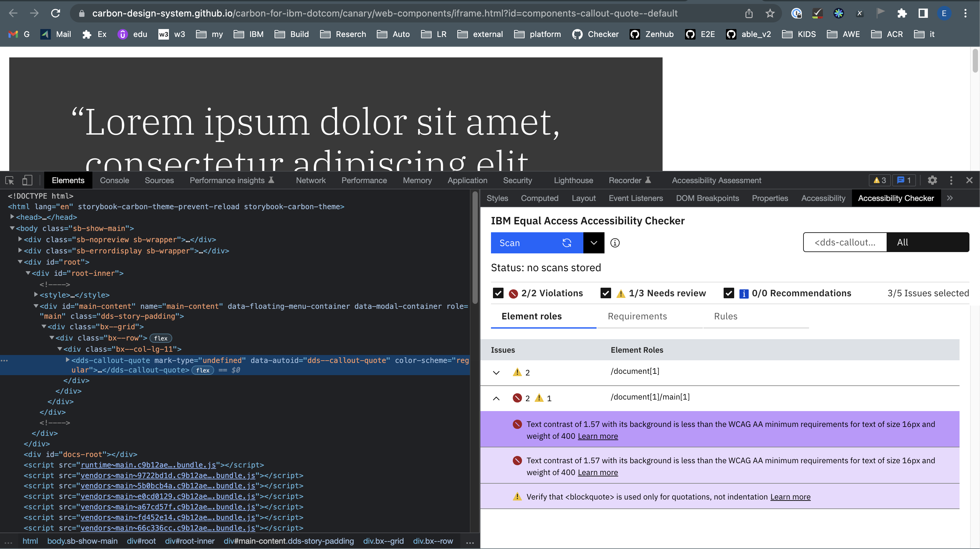
Task: Open the Scan button dropdown chevron
Action: pyautogui.click(x=594, y=243)
